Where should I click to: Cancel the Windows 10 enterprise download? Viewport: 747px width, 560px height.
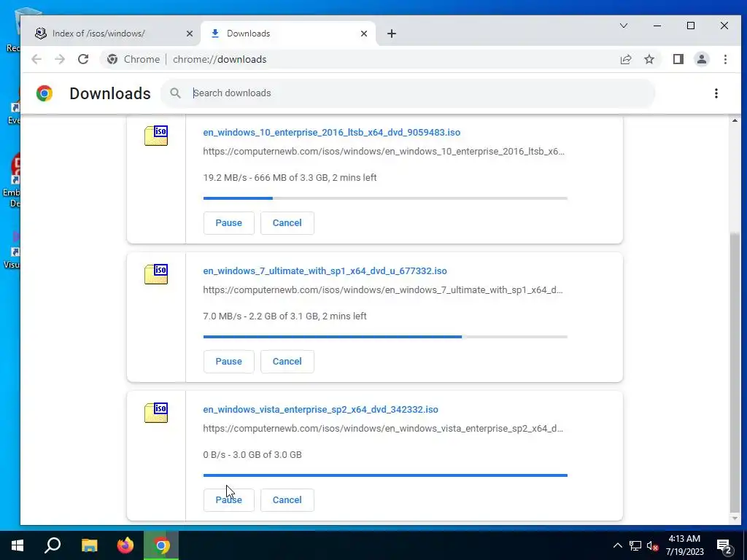click(287, 223)
